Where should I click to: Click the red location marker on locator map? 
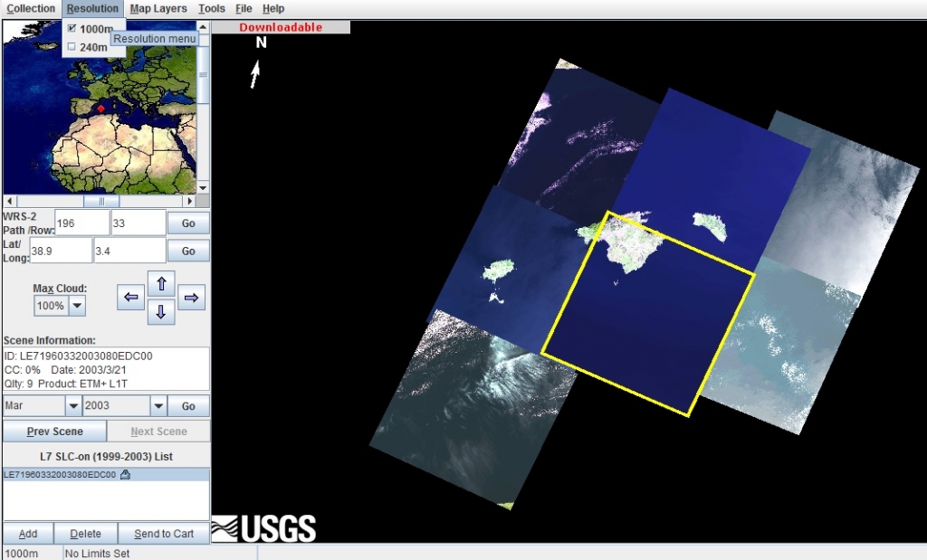click(x=101, y=109)
